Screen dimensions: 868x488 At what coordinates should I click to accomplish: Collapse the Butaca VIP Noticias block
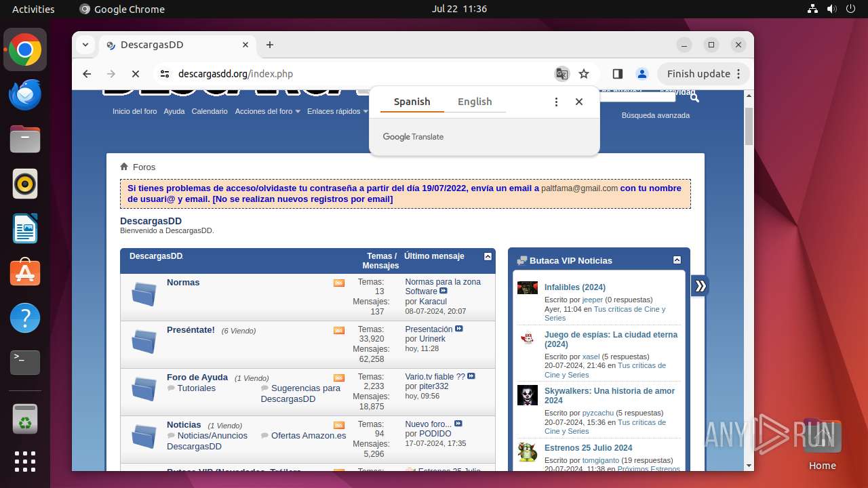click(x=677, y=260)
